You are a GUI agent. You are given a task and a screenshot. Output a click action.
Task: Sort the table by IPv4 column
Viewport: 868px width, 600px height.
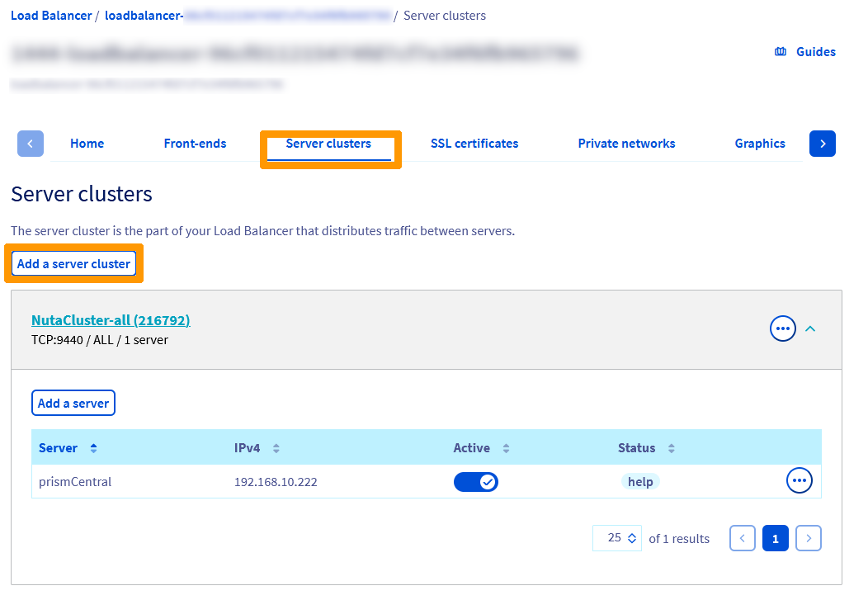tap(275, 447)
